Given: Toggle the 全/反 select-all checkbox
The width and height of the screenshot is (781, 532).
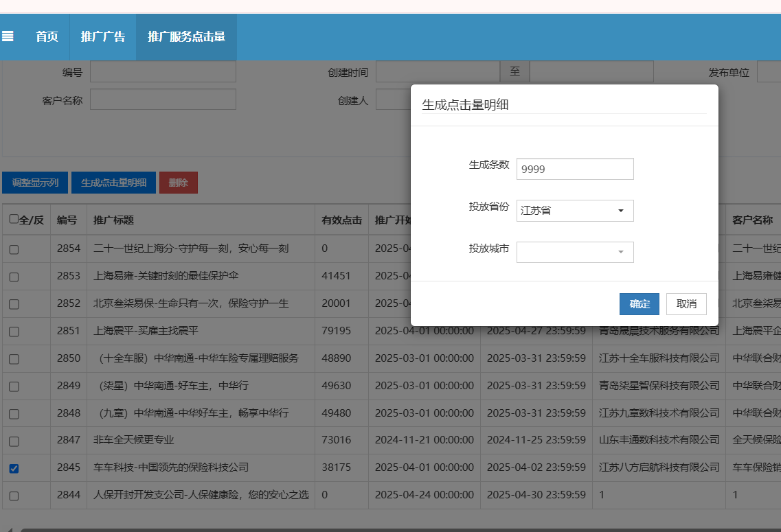Looking at the screenshot, I should [14, 219].
